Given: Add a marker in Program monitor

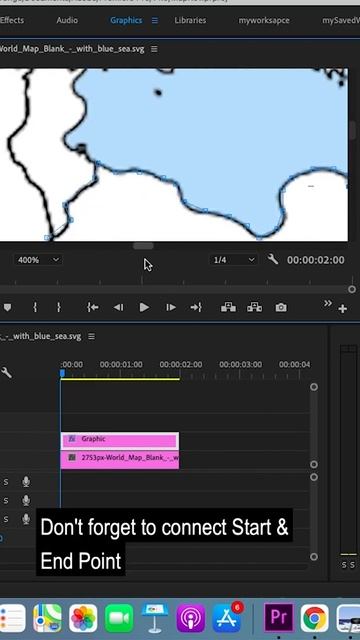Looking at the screenshot, I should pos(7,307).
